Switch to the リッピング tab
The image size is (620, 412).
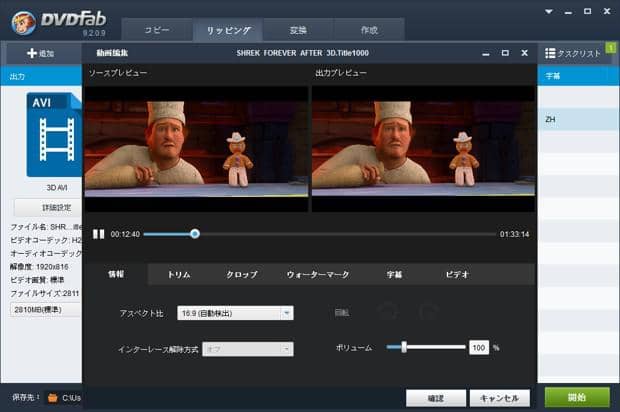[228, 30]
